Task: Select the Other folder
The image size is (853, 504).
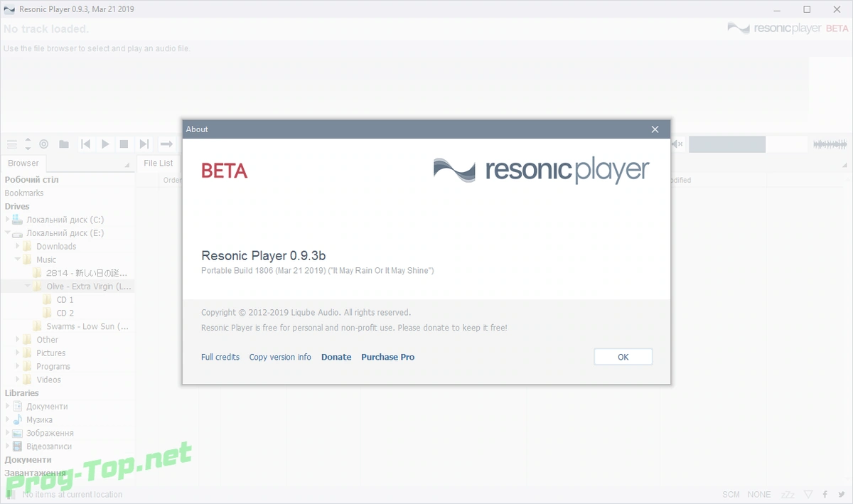Action: (x=48, y=340)
